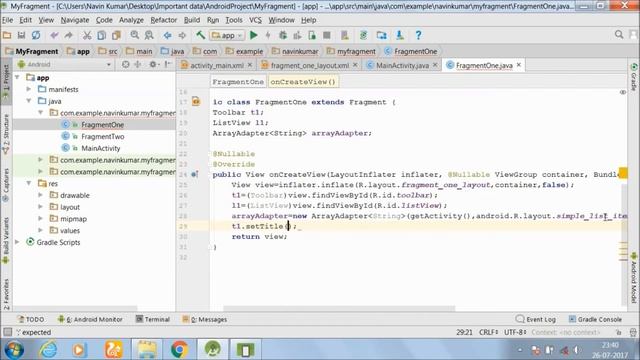Open the File menu
The image size is (640, 360).
point(7,20)
